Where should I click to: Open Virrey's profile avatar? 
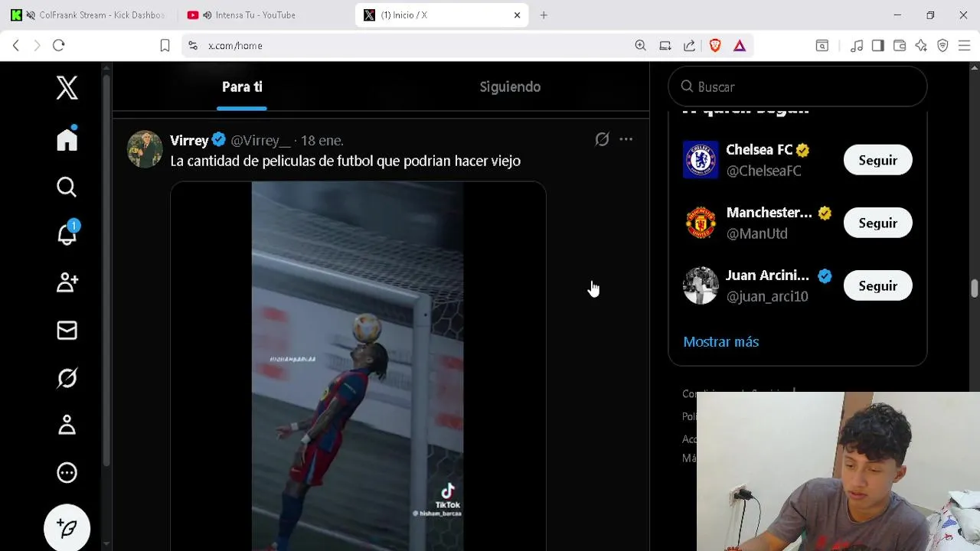coord(145,149)
